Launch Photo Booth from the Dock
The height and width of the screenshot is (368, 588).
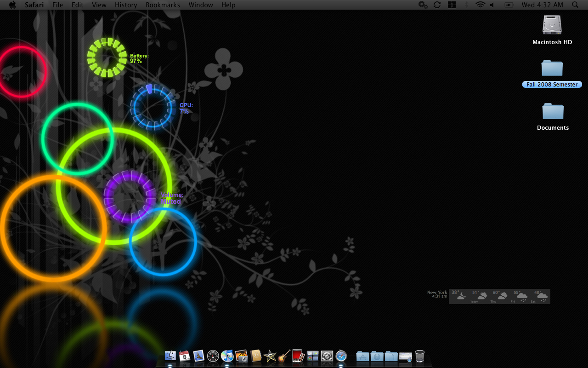(x=298, y=356)
